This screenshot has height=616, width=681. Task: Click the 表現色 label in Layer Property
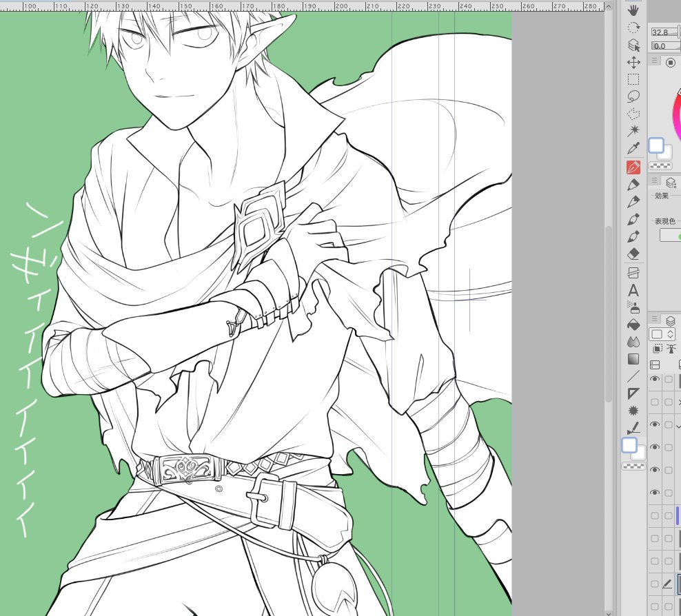[665, 221]
